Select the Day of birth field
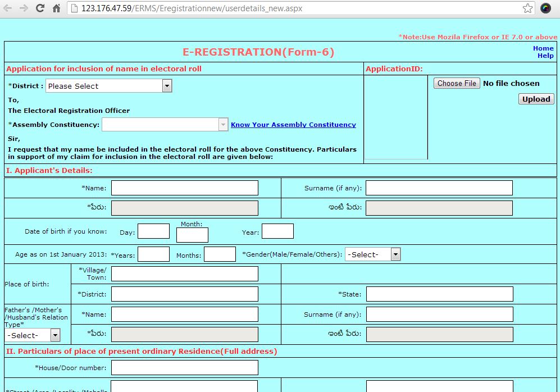The image size is (560, 392). pyautogui.click(x=153, y=231)
